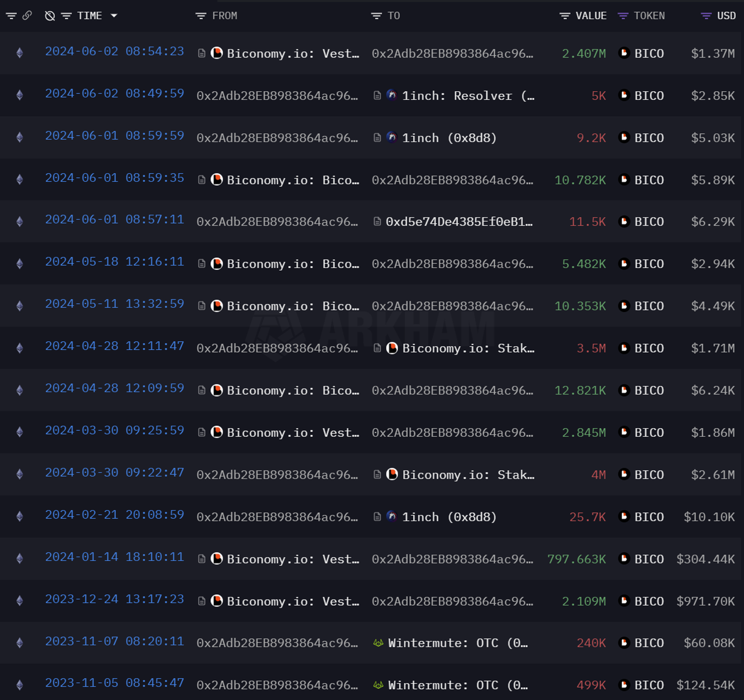744x700 pixels.
Task: Click the 797.663K value cell
Action: tap(577, 559)
